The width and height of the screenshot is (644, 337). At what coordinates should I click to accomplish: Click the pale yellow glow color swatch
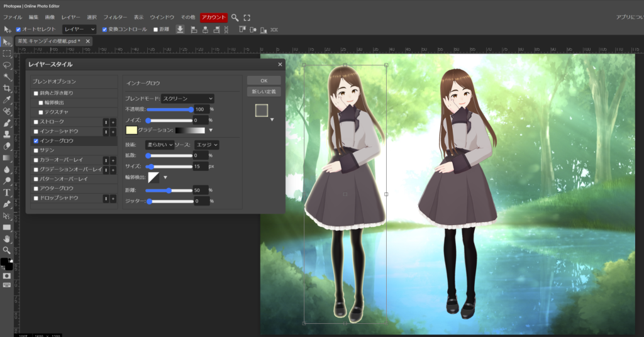pos(131,130)
